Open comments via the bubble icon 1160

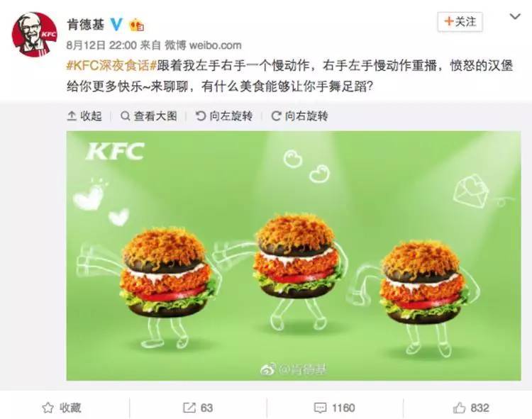335,408
